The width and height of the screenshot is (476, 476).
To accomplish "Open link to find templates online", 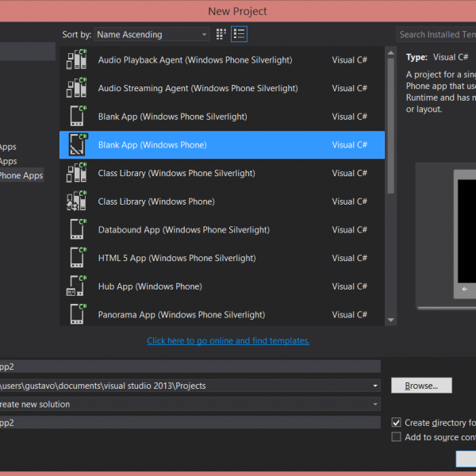I will [x=228, y=340].
